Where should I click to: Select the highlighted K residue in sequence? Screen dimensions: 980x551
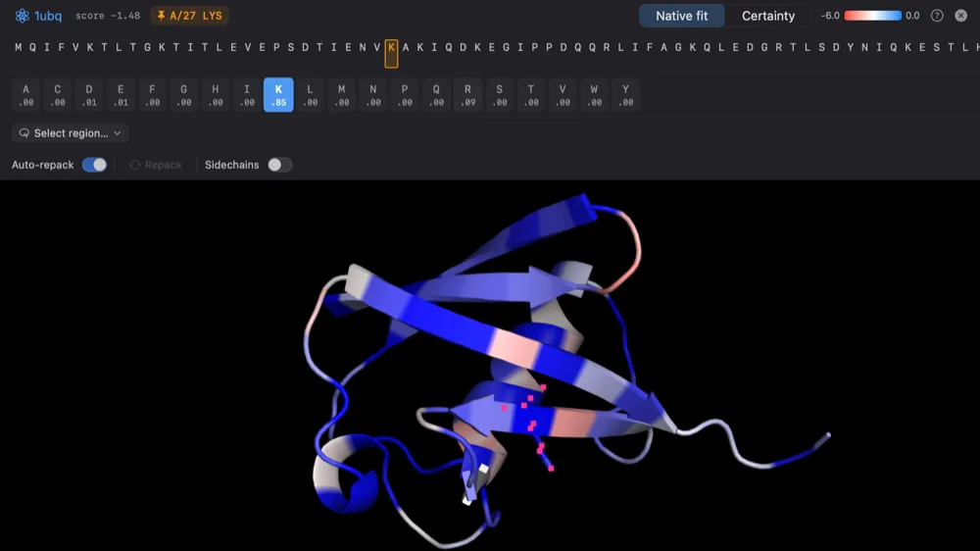(x=391, y=53)
